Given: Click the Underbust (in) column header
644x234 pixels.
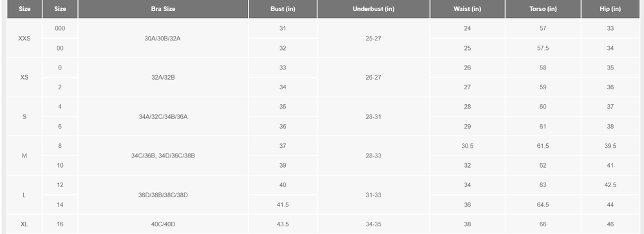Looking at the screenshot, I should [374, 9].
